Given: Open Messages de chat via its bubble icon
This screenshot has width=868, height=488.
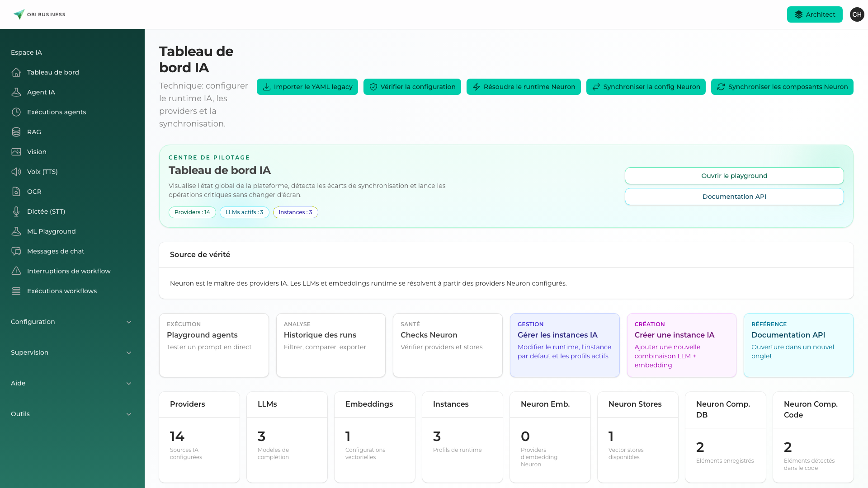Looking at the screenshot, I should click(x=16, y=251).
